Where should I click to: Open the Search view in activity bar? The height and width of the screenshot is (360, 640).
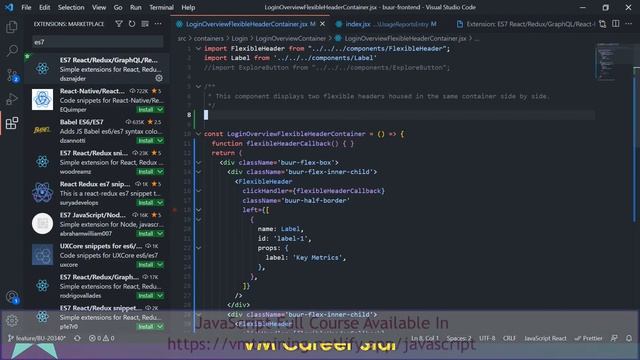click(12, 51)
